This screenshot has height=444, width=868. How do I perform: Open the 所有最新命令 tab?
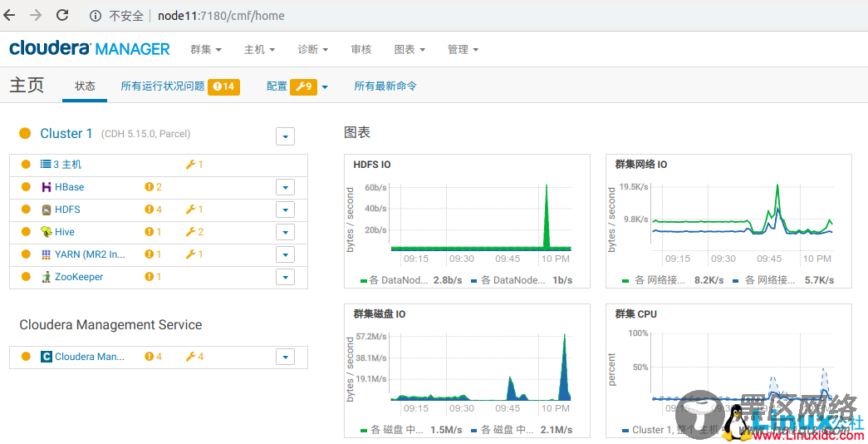coord(385,86)
